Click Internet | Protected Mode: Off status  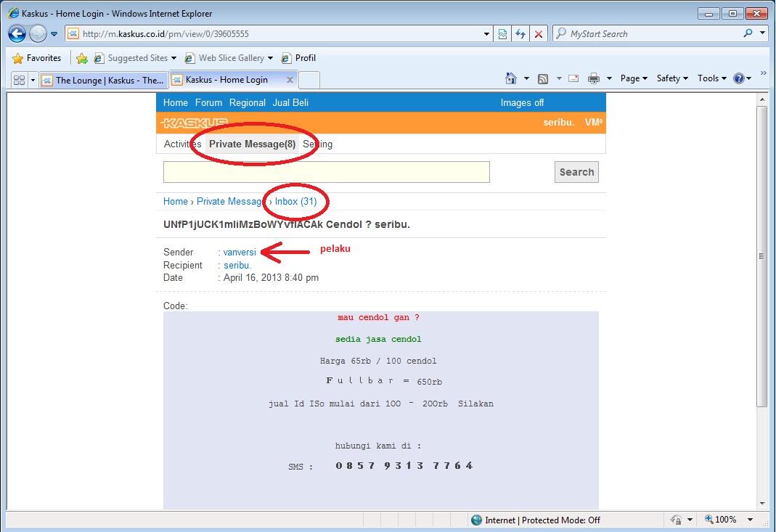point(536,520)
